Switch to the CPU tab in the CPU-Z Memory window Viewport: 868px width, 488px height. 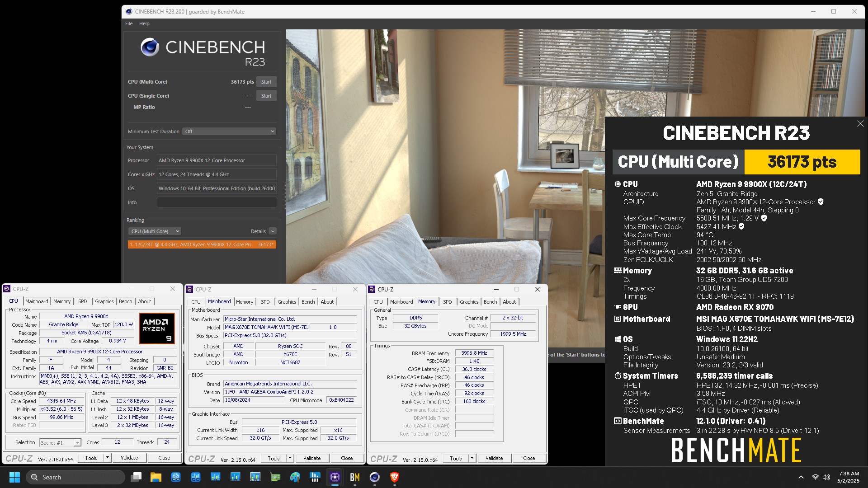click(x=378, y=302)
